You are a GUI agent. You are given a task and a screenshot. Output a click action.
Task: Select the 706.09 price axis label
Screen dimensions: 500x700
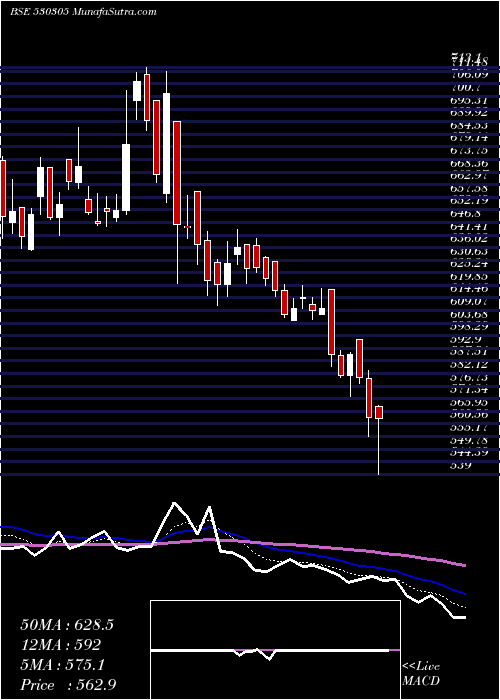tap(469, 75)
